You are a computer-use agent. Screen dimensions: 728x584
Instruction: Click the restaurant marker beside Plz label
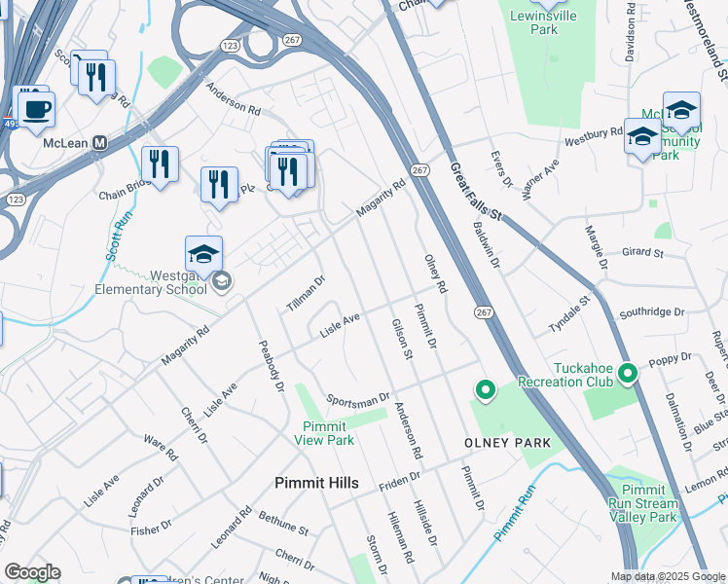(219, 187)
